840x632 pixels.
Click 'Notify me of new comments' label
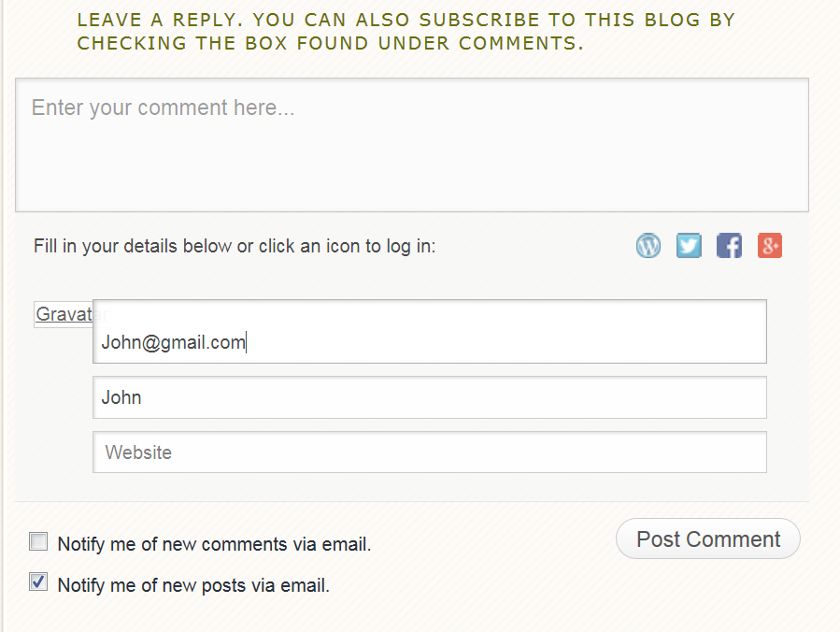click(x=214, y=544)
